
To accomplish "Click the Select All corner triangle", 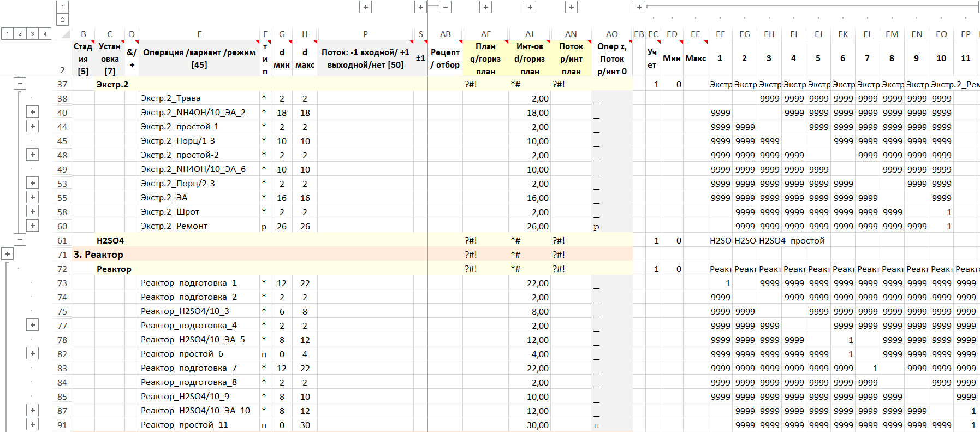I will tap(66, 34).
